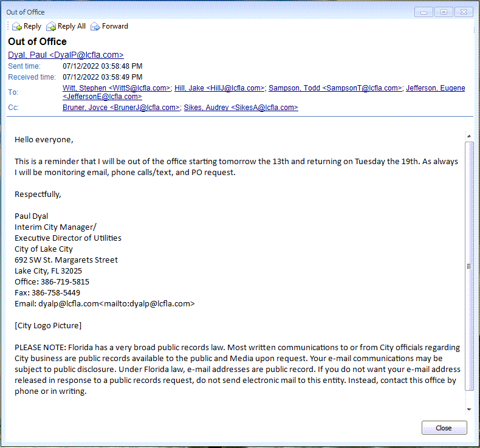The width and height of the screenshot is (480, 448).
Task: Click the 'Out of Office' subject heading
Action: click(37, 41)
